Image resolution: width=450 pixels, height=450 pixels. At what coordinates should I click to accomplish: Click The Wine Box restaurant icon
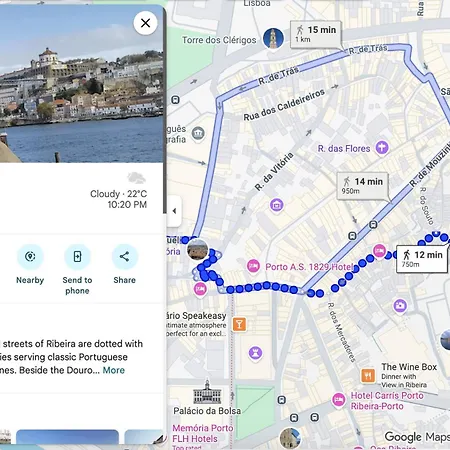[x=368, y=376]
